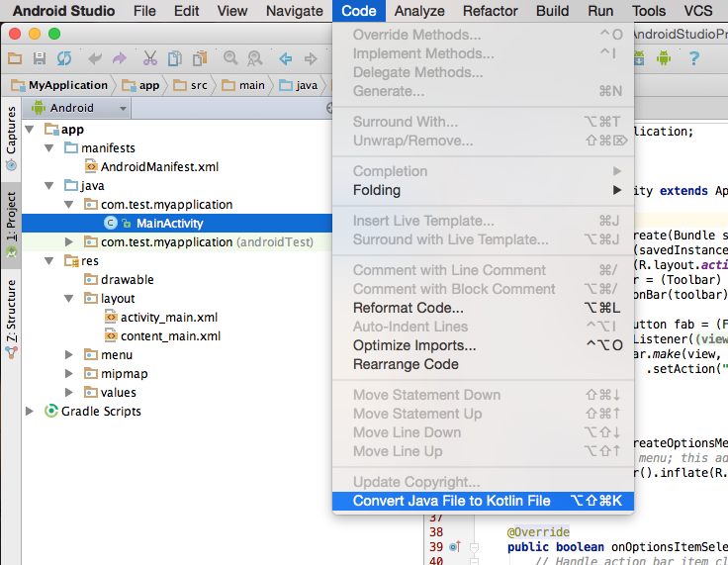Click the override gutter icon on line 39
The width and height of the screenshot is (728, 565).
pos(455,547)
